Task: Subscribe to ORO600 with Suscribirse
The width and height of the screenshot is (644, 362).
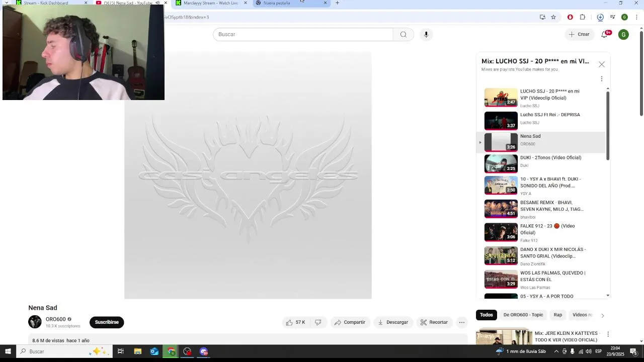Action: (107, 322)
